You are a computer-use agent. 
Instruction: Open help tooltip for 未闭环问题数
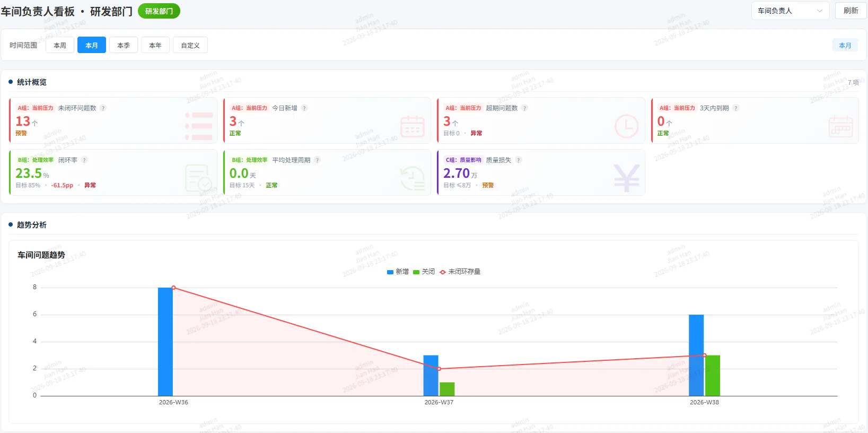103,108
